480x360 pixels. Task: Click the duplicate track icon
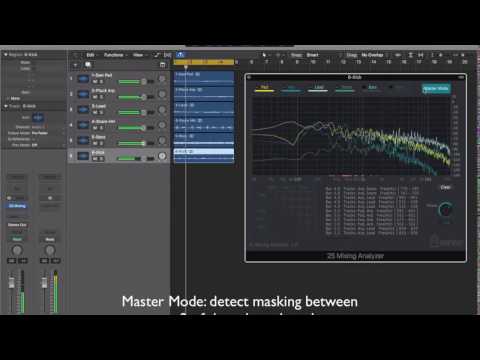pos(88,65)
